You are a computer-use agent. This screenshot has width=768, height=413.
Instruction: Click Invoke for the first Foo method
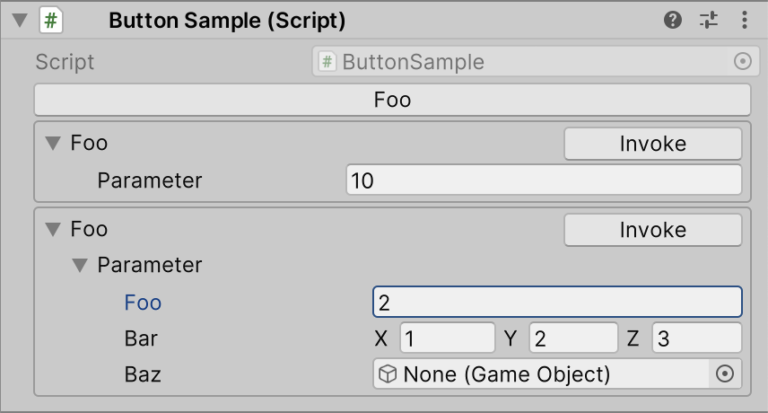coord(652,144)
